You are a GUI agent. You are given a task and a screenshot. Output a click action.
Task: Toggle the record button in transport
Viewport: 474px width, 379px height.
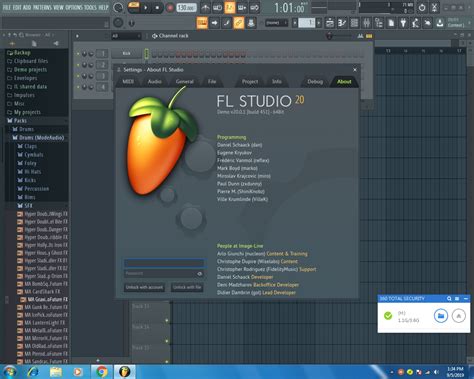point(170,8)
